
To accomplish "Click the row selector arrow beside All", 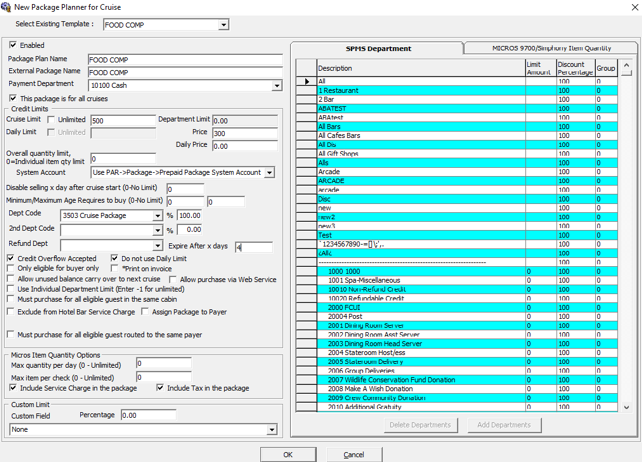I will click(307, 81).
